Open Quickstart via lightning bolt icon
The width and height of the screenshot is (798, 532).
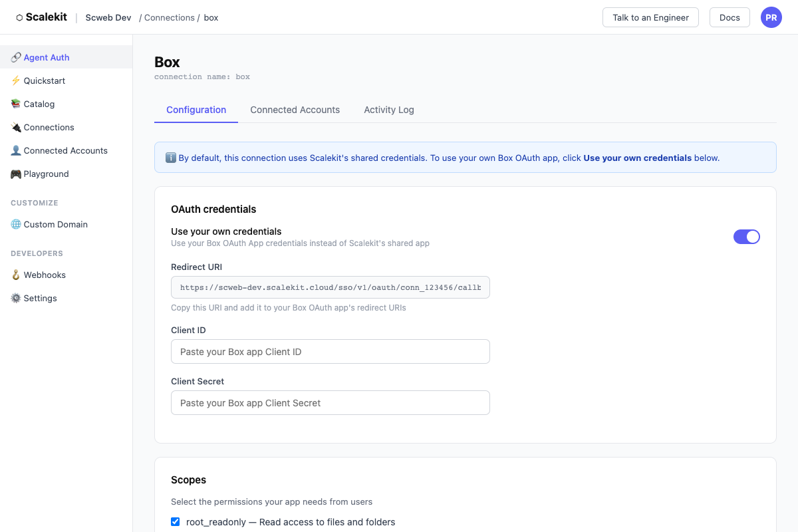click(x=16, y=80)
